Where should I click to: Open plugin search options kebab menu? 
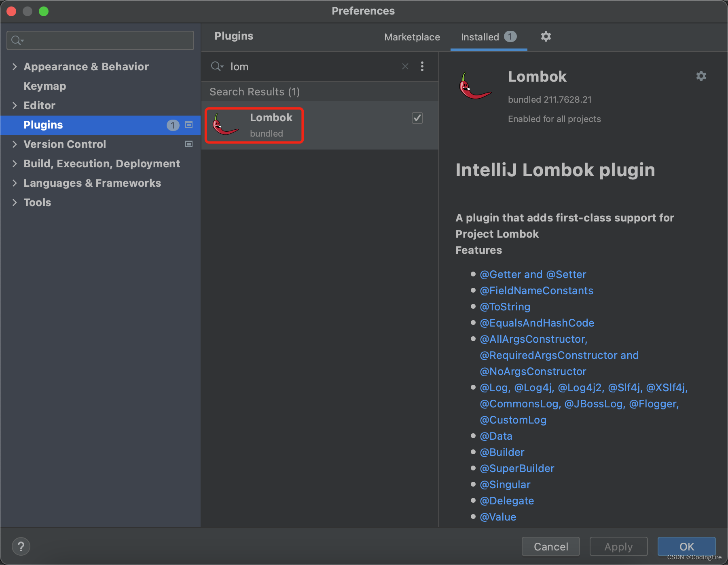[422, 66]
